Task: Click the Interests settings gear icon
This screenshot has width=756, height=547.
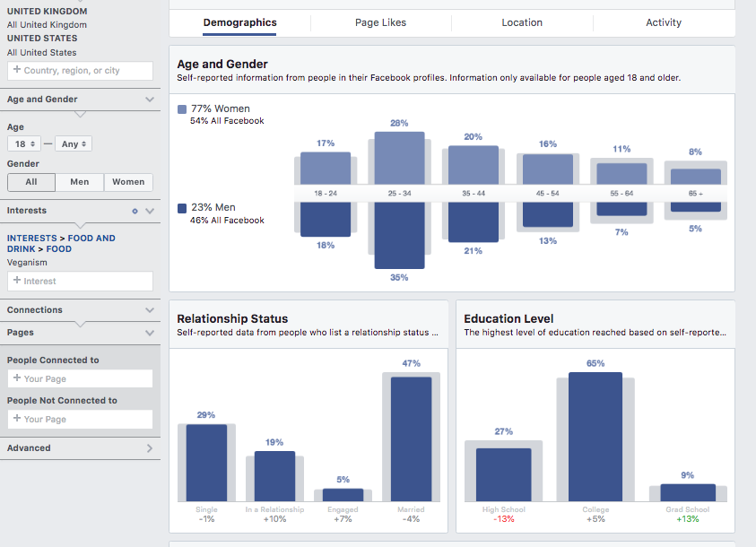Action: [135, 211]
